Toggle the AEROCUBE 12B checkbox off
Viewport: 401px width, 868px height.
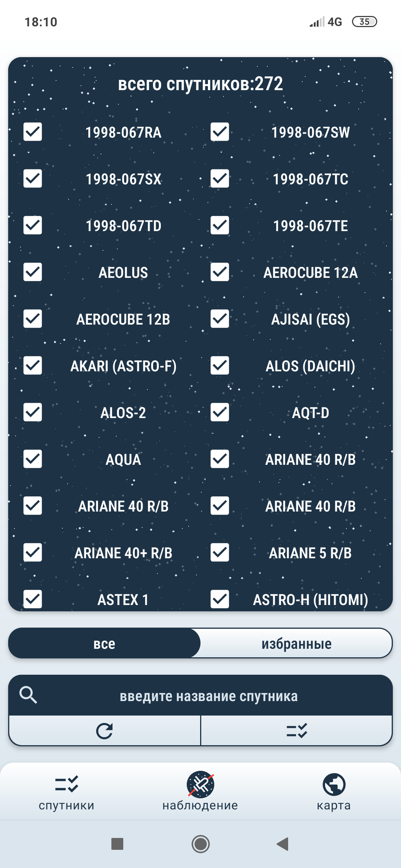pyautogui.click(x=32, y=318)
